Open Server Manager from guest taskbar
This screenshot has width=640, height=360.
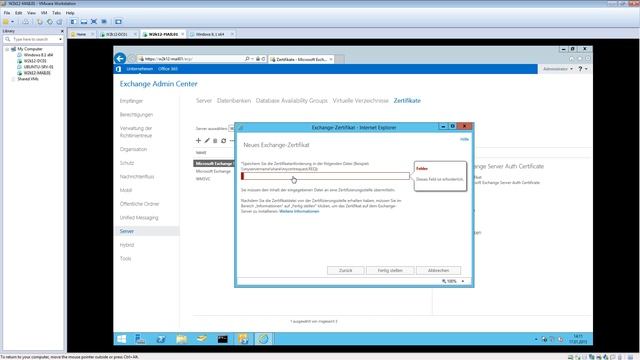click(140, 338)
